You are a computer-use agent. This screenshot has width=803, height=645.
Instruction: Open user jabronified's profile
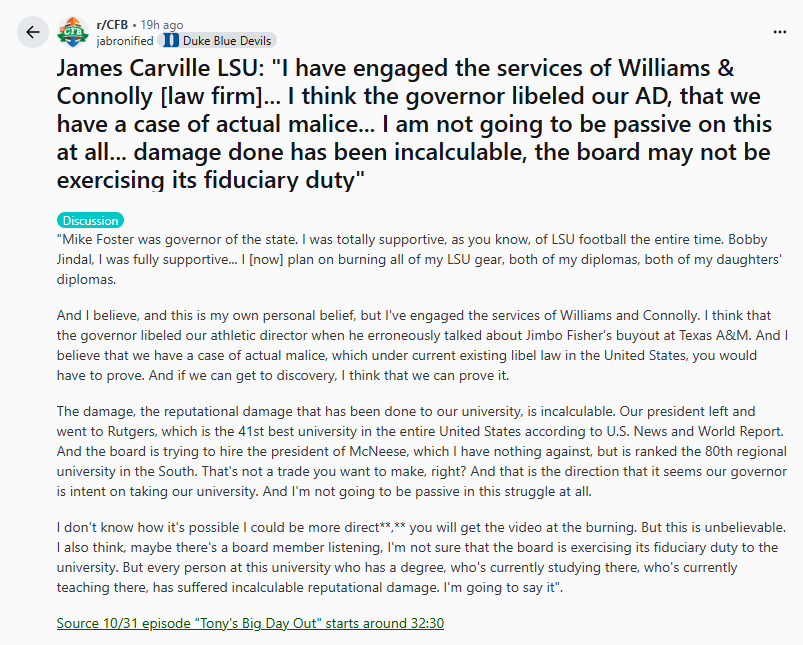pos(125,41)
